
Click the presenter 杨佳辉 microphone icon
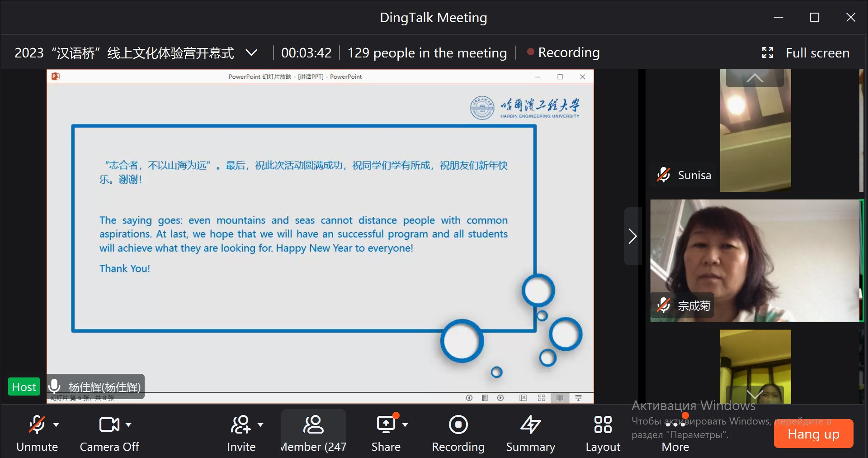55,386
